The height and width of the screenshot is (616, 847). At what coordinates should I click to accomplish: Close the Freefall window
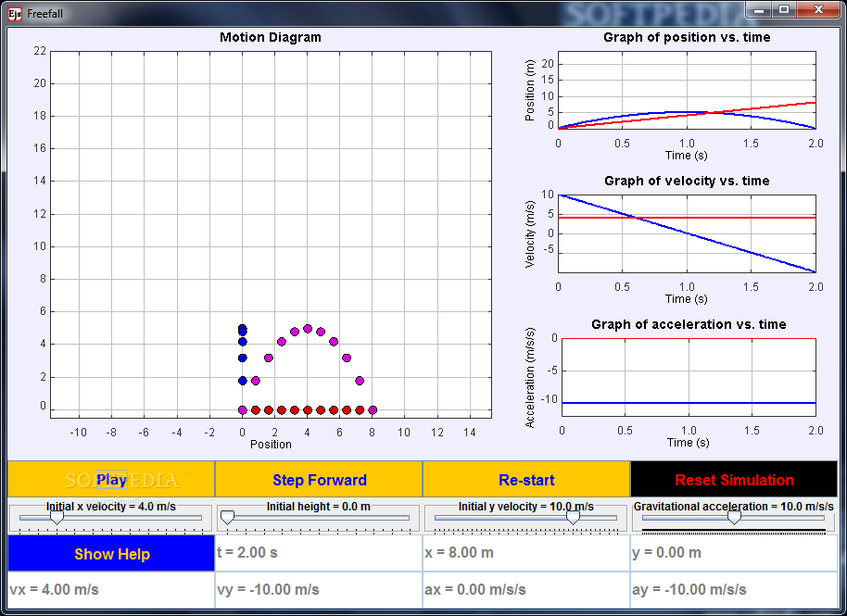tap(818, 10)
